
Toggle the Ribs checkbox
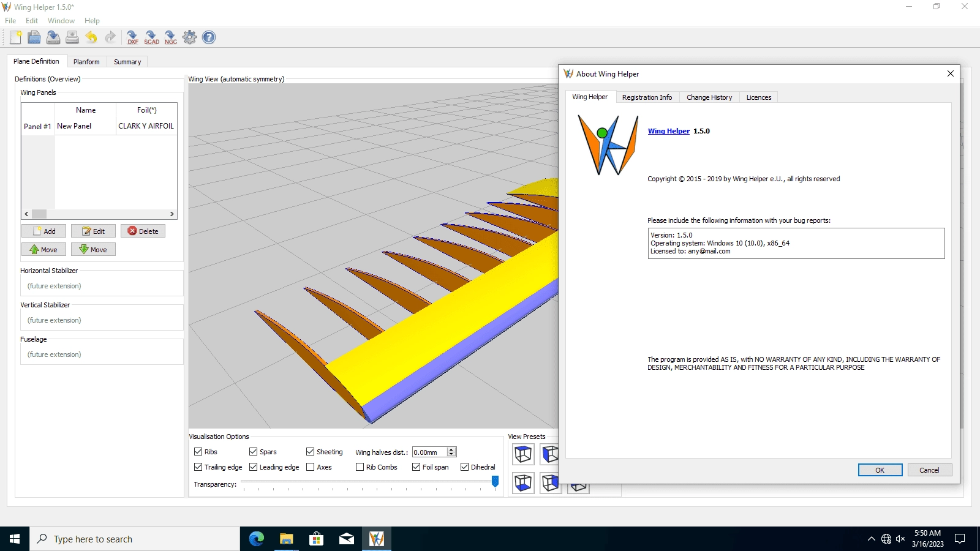tap(198, 452)
